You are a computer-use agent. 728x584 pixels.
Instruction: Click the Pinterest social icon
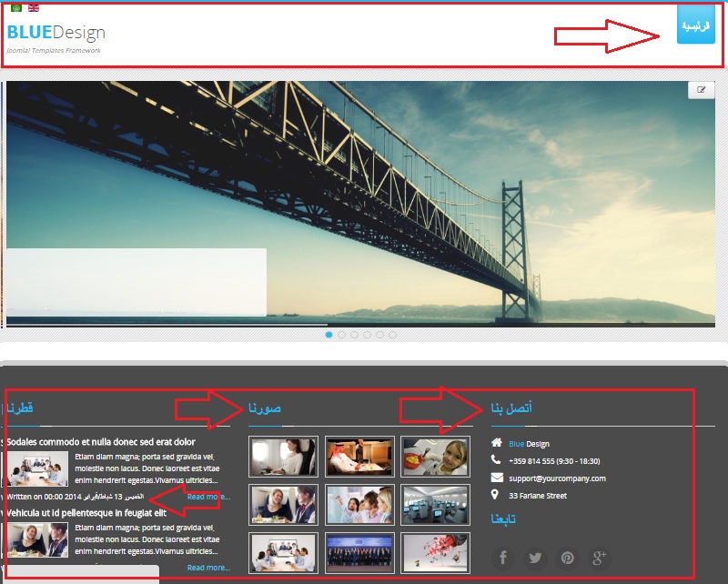point(567,558)
